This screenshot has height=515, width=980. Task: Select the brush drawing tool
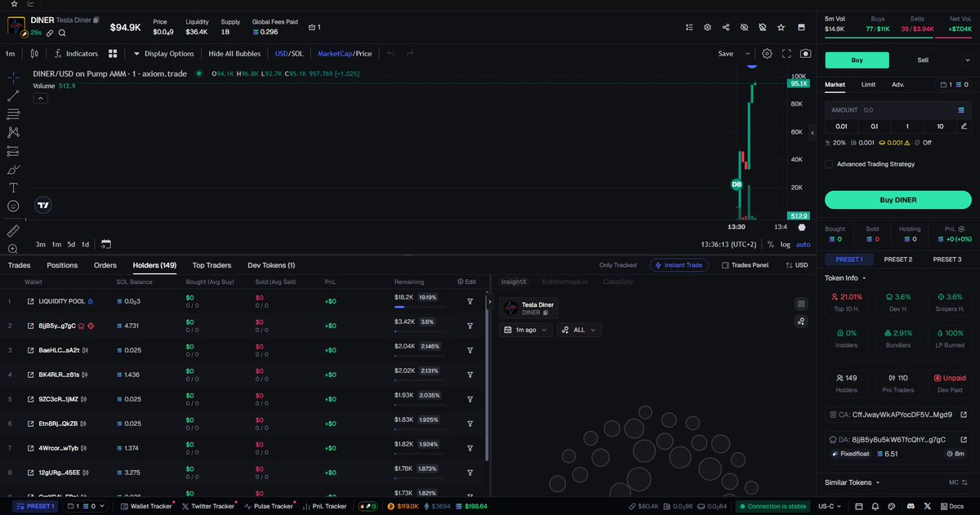point(13,170)
